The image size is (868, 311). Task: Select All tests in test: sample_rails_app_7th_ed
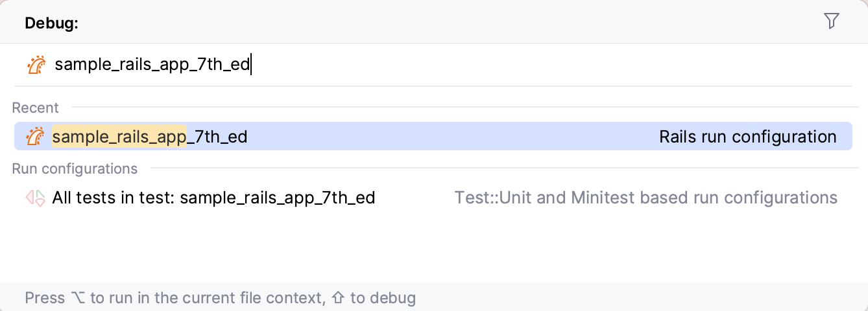(x=213, y=198)
